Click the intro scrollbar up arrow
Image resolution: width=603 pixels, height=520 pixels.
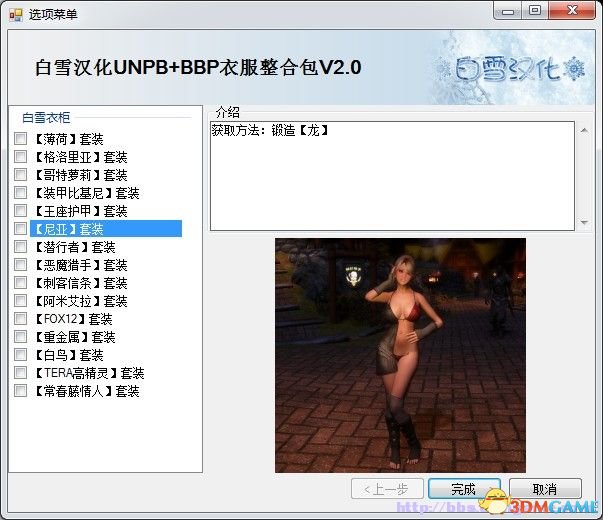tap(584, 130)
